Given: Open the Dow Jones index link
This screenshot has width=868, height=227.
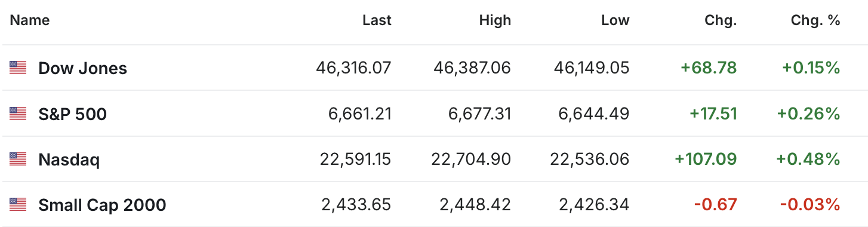Looking at the screenshot, I should 82,68.
